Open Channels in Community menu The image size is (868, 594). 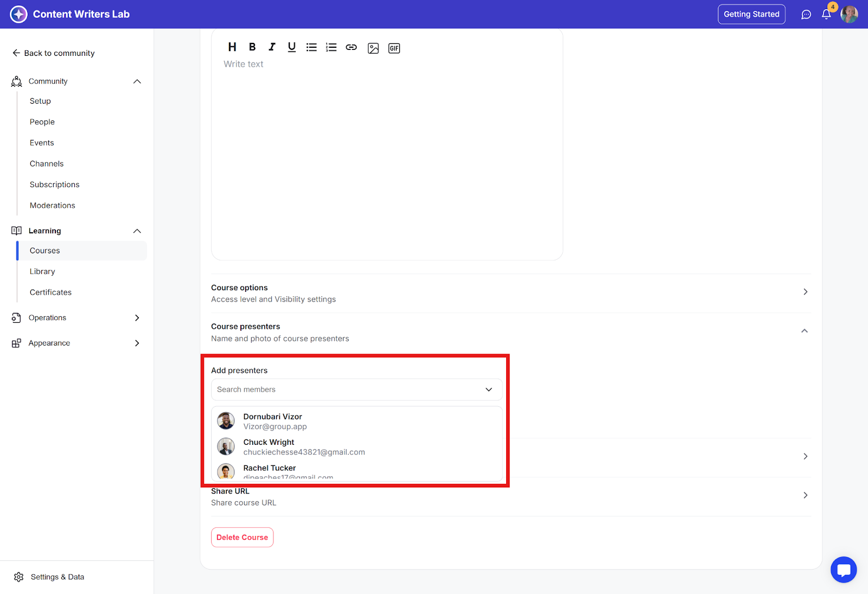point(47,164)
